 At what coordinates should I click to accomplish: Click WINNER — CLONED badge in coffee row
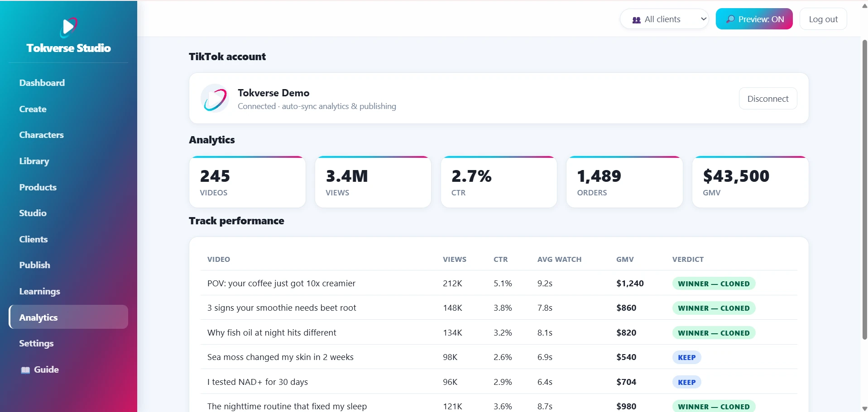tap(714, 284)
